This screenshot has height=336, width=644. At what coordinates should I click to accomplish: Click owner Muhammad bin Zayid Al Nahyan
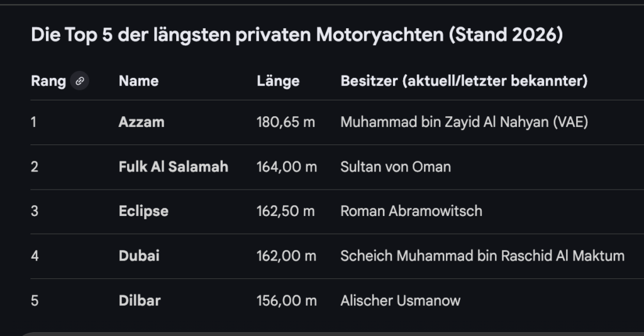point(464,122)
